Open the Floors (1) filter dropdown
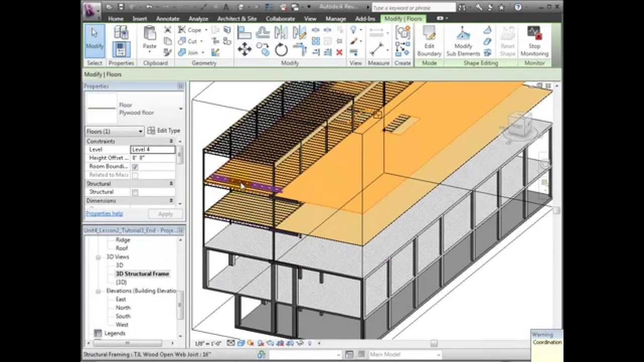 (115, 131)
